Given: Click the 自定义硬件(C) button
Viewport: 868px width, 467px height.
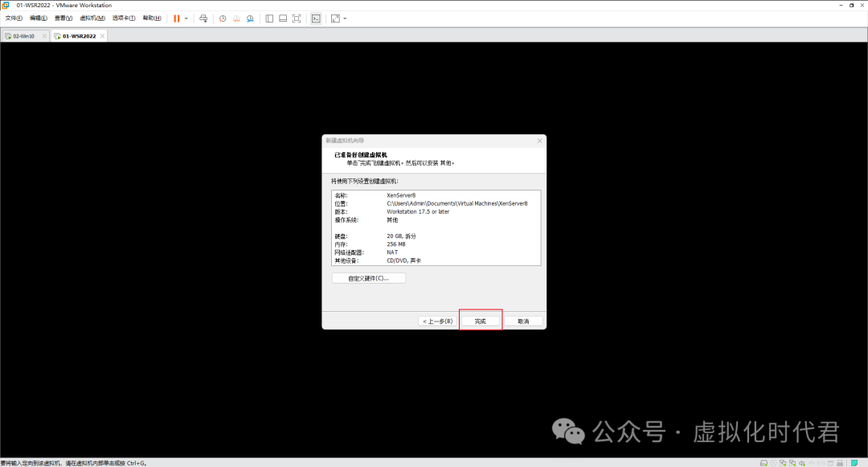Looking at the screenshot, I should click(x=368, y=277).
